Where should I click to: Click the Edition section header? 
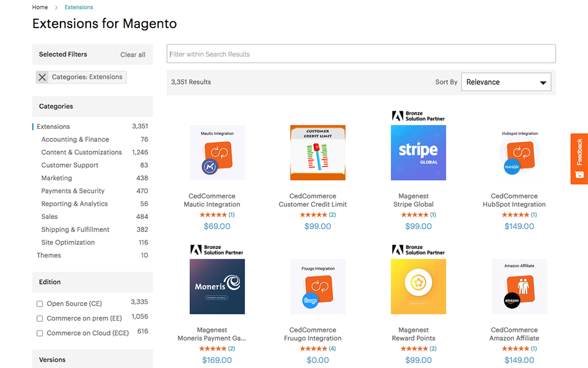[x=93, y=282]
